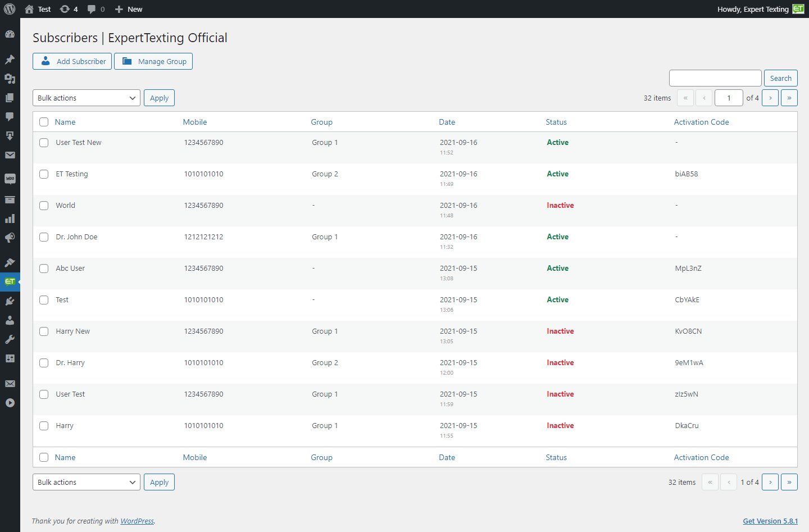Click the down-arrow tray sidebar icon
The image size is (809, 532).
pyautogui.click(x=10, y=136)
